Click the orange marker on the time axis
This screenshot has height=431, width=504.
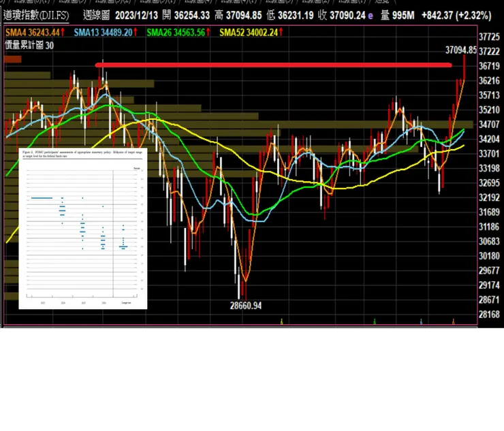(453, 321)
